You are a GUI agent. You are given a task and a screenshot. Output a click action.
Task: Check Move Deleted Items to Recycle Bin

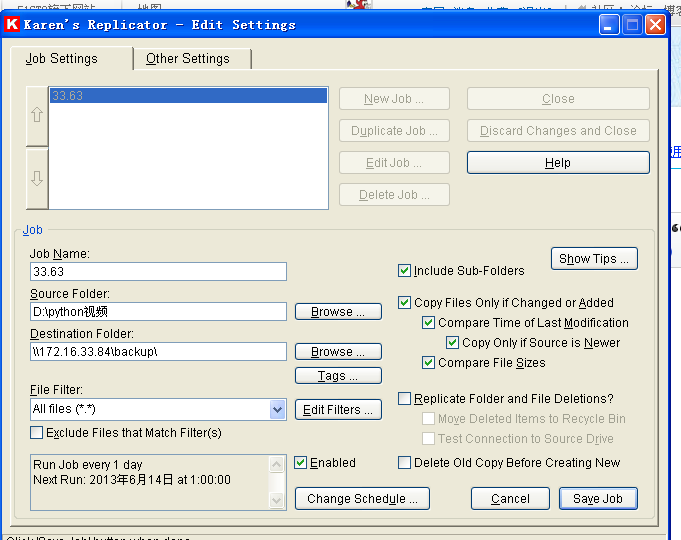tap(428, 418)
